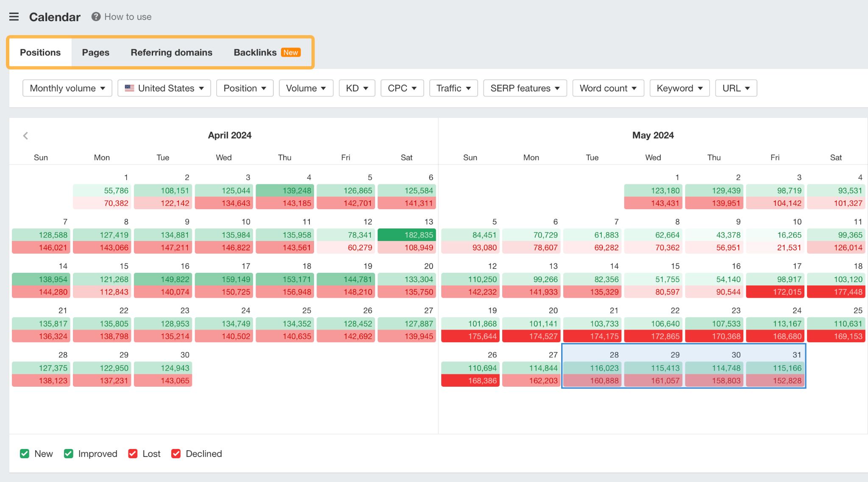This screenshot has height=482, width=868.
Task: Open the Monthly volume dropdown
Action: (67, 88)
